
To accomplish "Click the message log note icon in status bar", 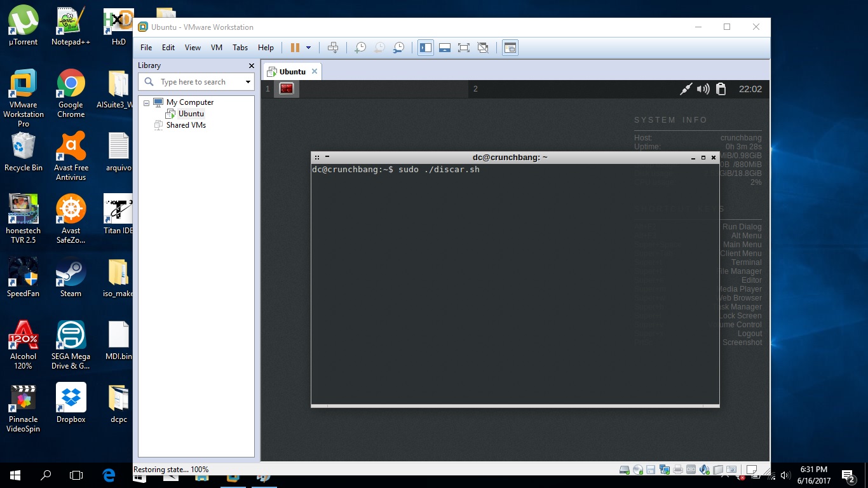I will click(x=752, y=470).
